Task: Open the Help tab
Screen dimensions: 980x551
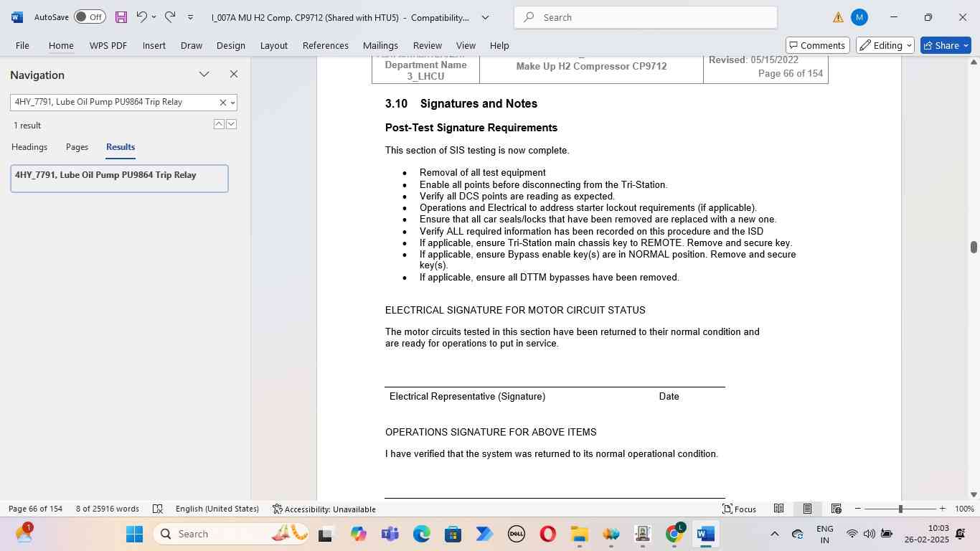Action: point(499,45)
